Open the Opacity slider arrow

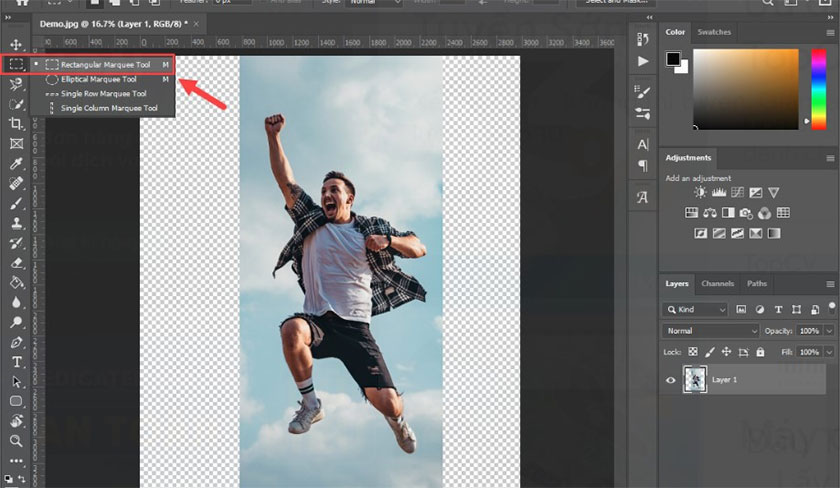830,331
